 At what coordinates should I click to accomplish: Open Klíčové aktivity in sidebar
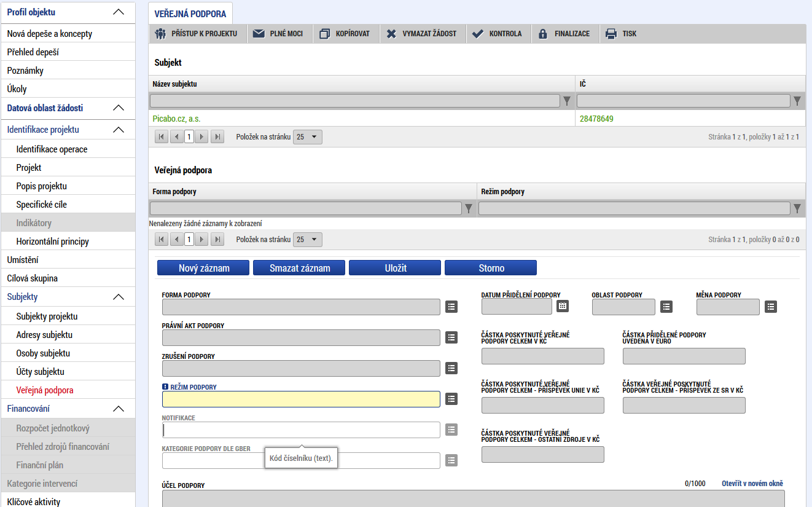68,501
